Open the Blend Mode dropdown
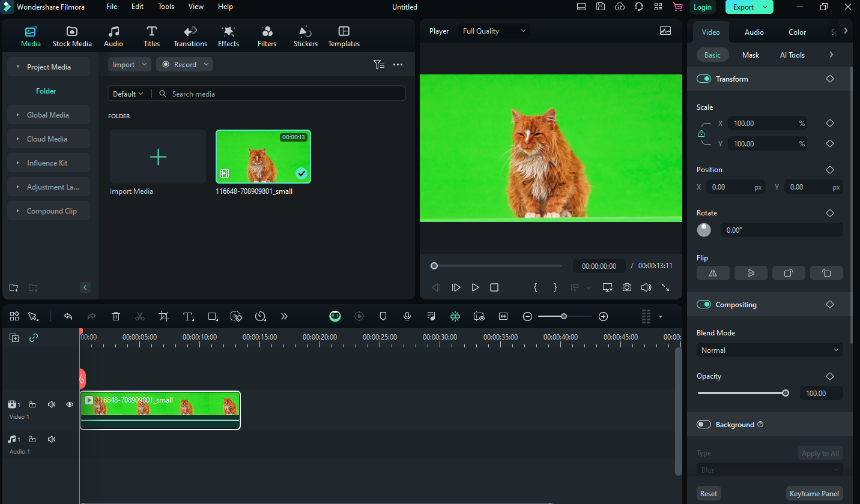Image resolution: width=860 pixels, height=504 pixels. coord(769,350)
